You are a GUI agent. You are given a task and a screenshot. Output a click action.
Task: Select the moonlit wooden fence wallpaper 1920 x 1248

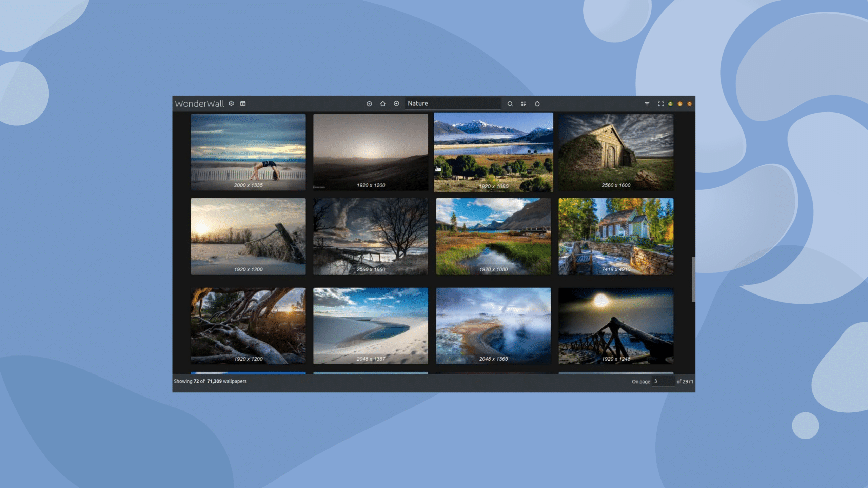coord(616,326)
